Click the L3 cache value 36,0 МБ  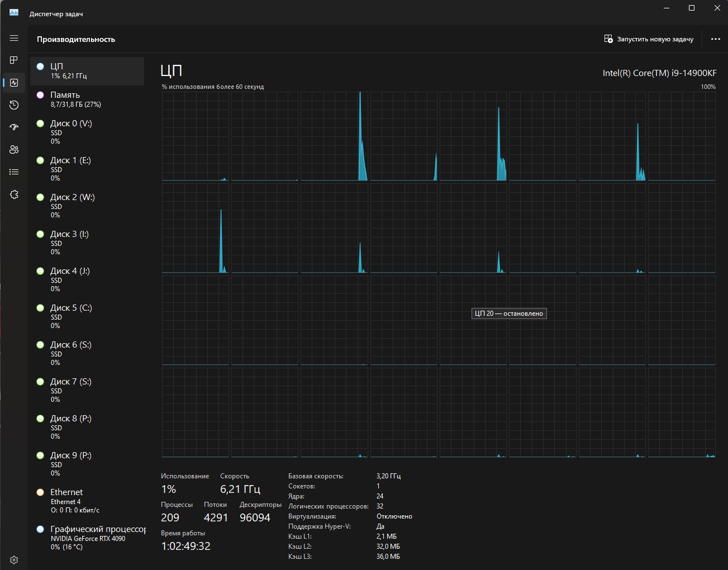tap(388, 557)
